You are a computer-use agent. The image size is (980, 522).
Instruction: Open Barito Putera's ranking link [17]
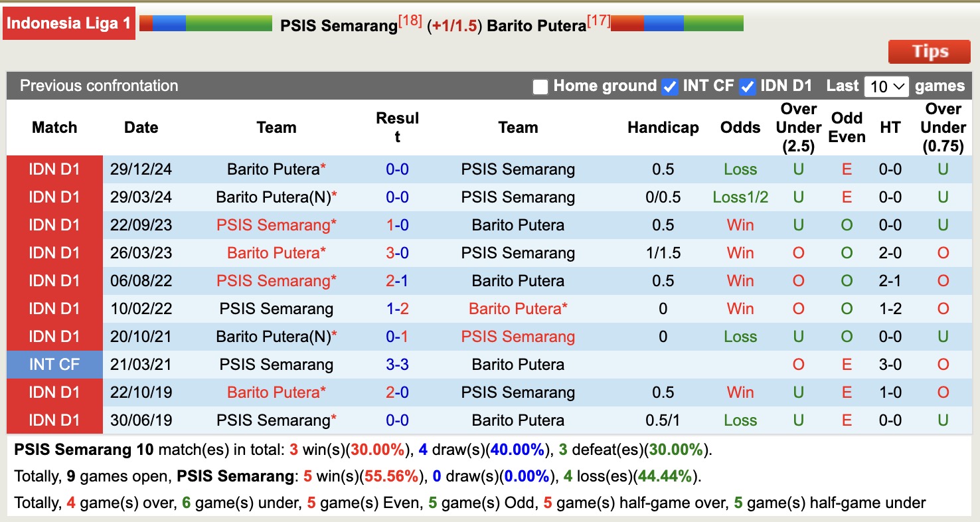click(x=602, y=20)
